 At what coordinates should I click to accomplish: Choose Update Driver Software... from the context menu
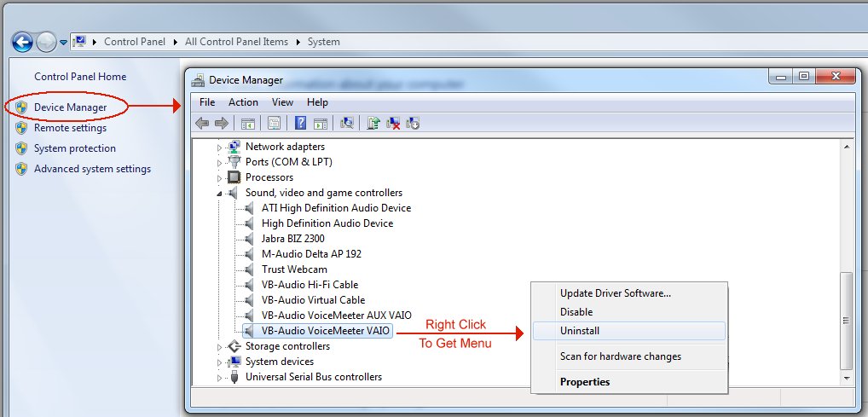click(628, 293)
